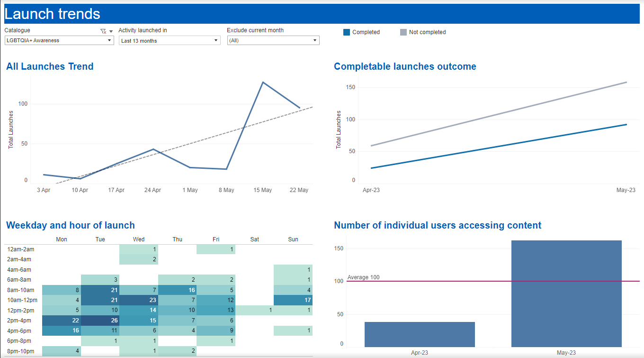Click the 'All Launches Trend' chart title
644x358 pixels.
[49, 66]
